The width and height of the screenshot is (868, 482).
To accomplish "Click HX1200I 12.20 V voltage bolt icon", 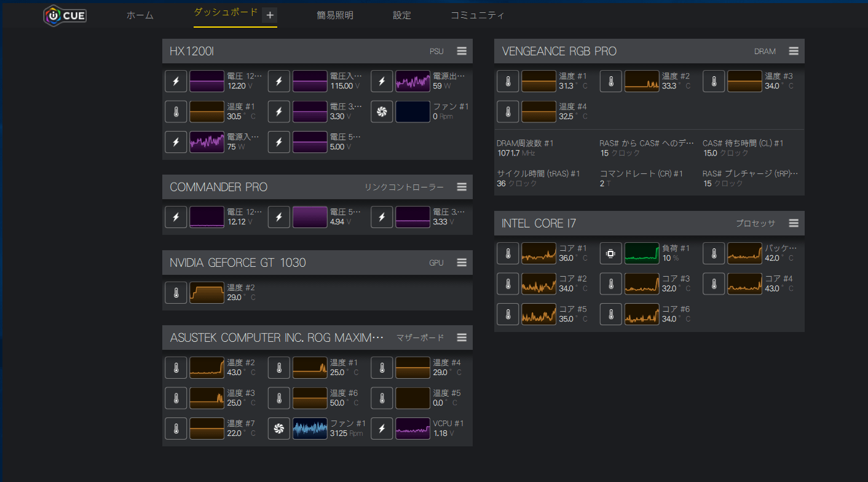I will pos(176,81).
